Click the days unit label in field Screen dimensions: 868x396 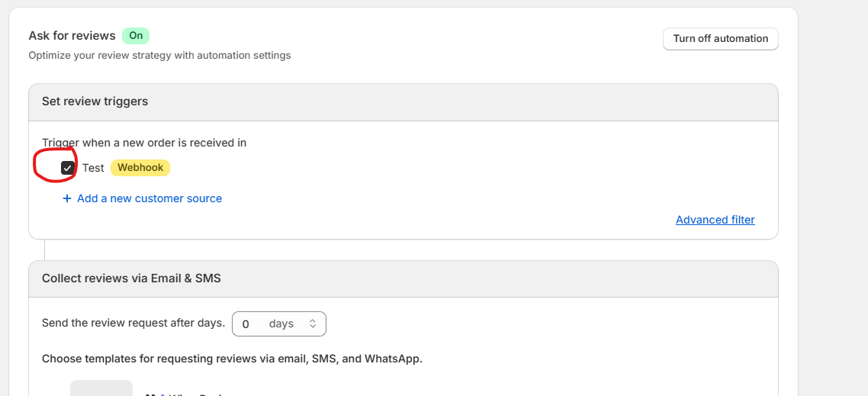281,324
